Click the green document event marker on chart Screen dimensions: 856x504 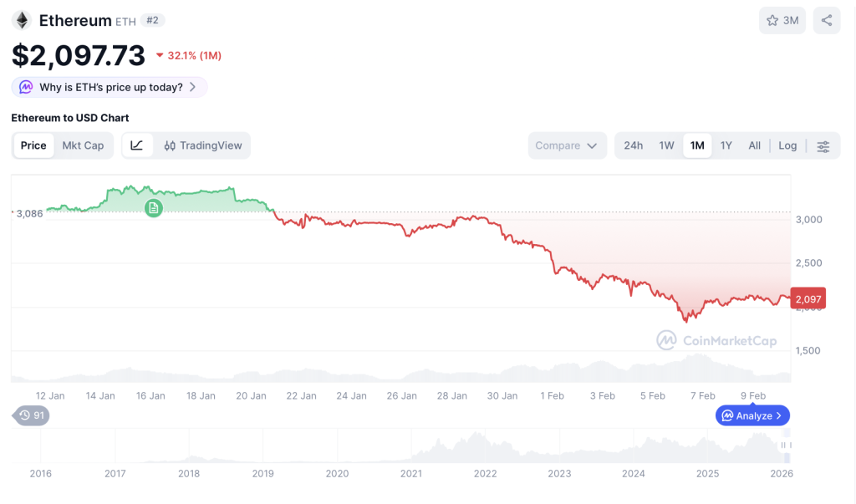(153, 208)
